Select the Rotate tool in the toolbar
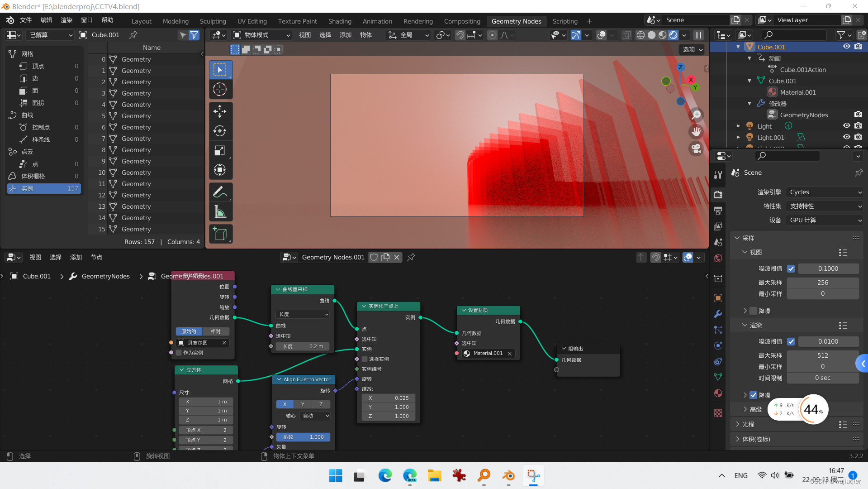 tap(220, 131)
